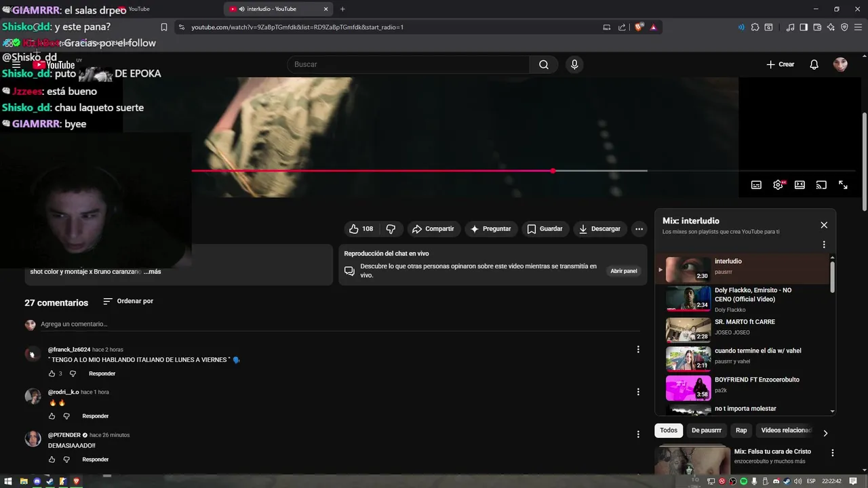Open the Brave Rewards triangle icon
The height and width of the screenshot is (488, 868).
tap(653, 27)
